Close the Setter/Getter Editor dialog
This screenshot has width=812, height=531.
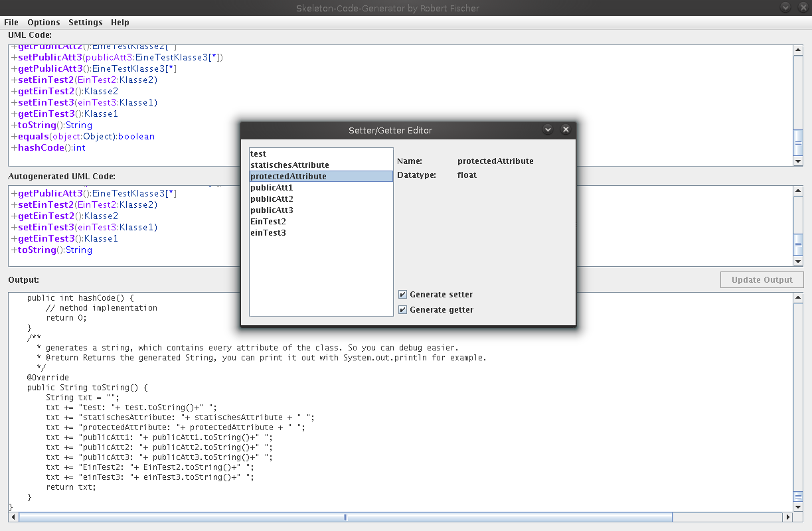point(566,130)
